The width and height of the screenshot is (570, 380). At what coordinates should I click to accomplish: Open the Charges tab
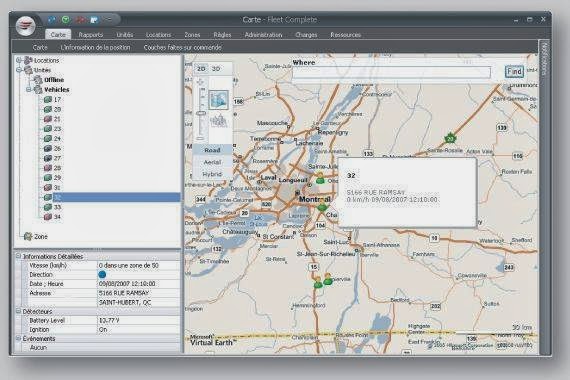306,35
